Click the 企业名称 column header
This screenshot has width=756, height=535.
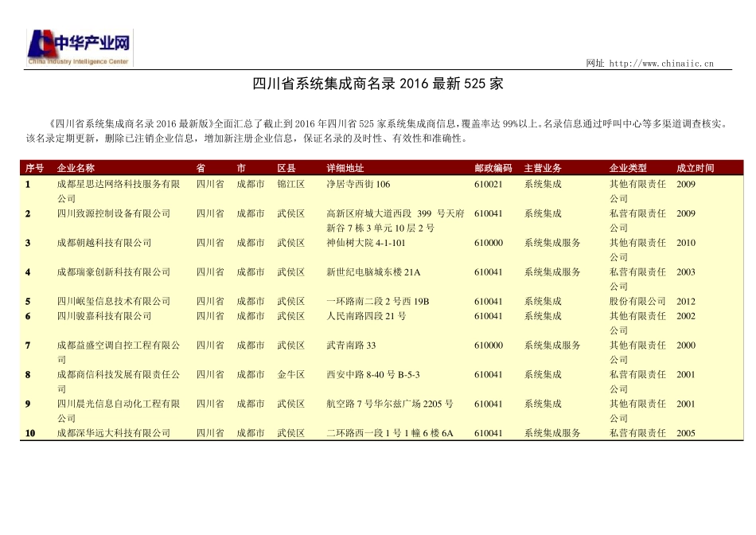click(76, 168)
